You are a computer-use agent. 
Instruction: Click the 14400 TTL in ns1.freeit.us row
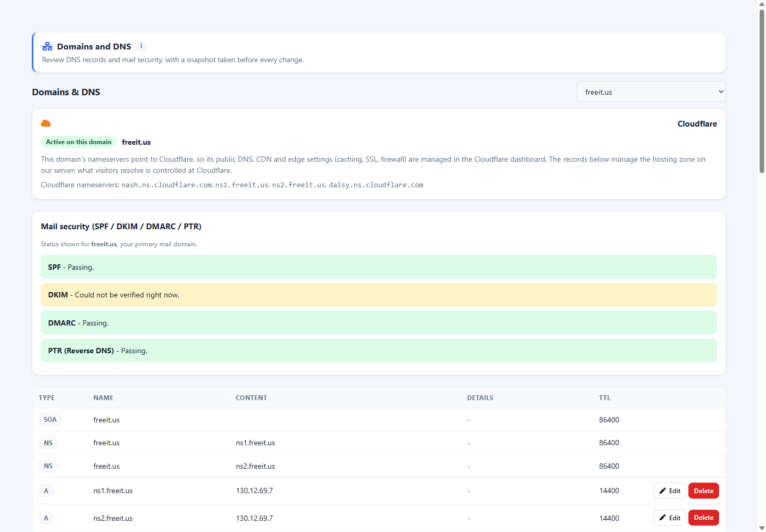tap(609, 491)
